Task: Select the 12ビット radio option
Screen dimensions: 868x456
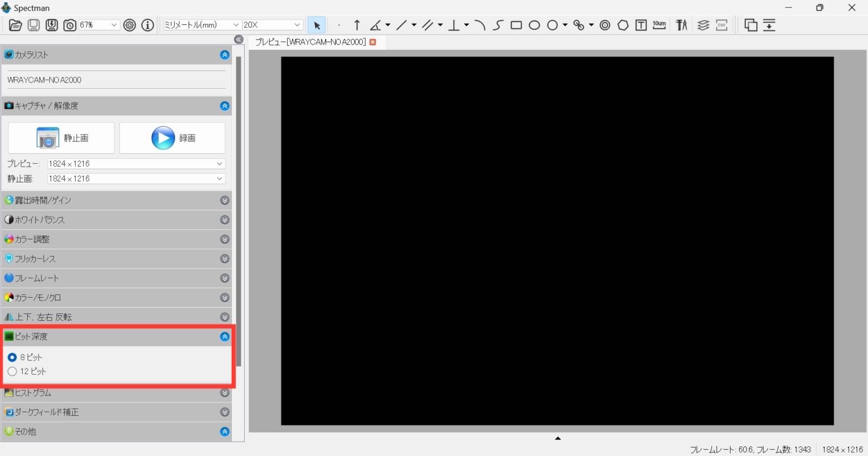Action: [x=12, y=371]
